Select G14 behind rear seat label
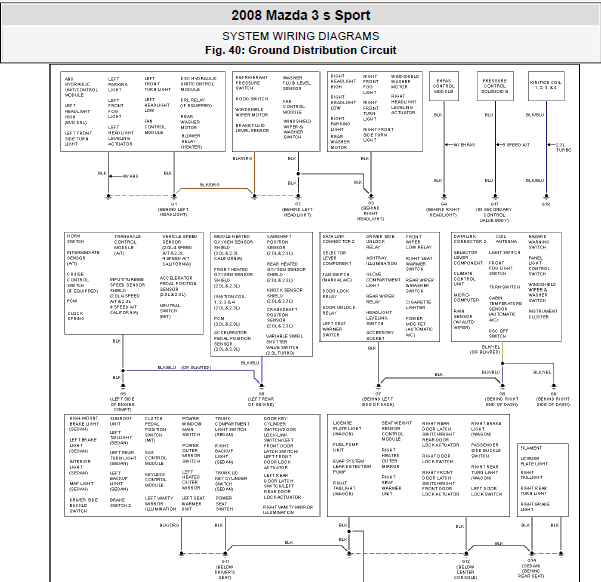601x582 pixels. [531, 568]
